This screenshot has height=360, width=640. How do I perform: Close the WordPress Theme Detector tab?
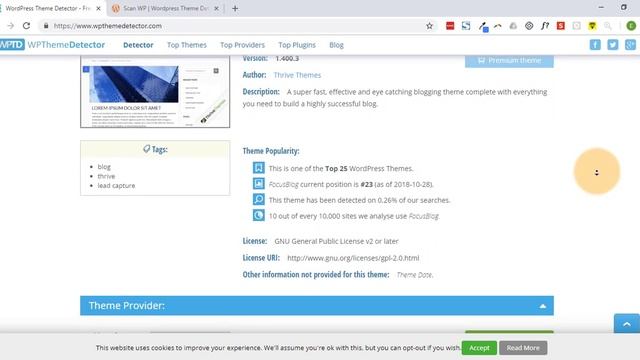[x=98, y=8]
